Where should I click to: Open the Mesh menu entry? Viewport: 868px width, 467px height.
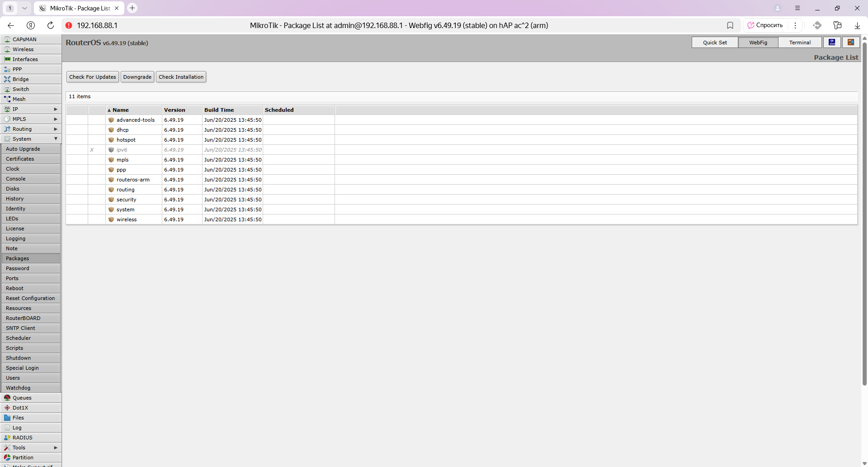[31, 99]
